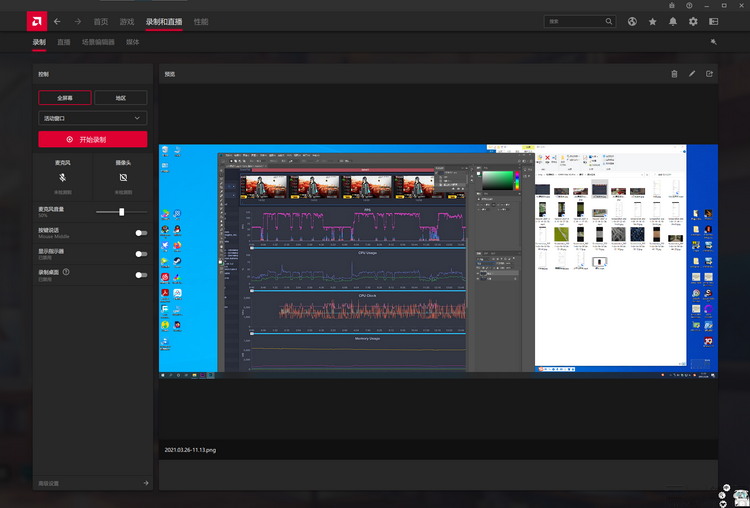The image size is (750, 508).
Task: Adjust the 麦克风音量 slider handle
Action: click(122, 212)
